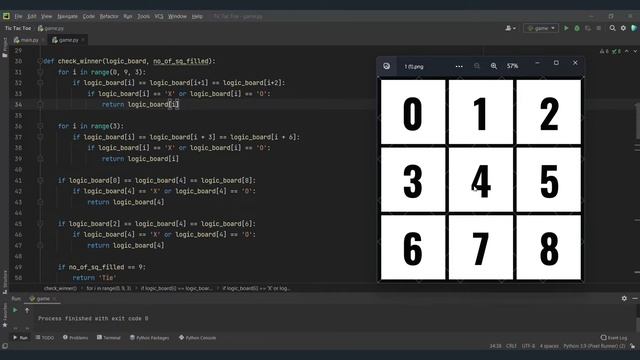Open the user account icon dropdown
This screenshot has width=640, height=360.
pyautogui.click(x=510, y=28)
